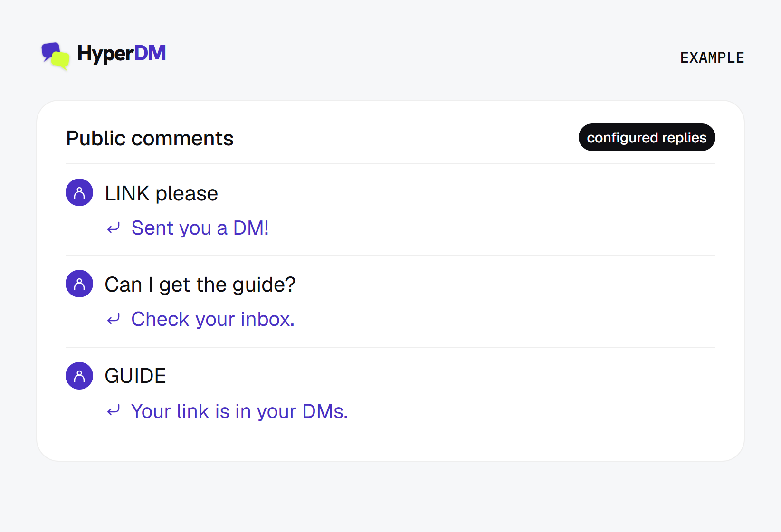The width and height of the screenshot is (781, 532).
Task: Select the Public comments heading
Action: coord(150,138)
